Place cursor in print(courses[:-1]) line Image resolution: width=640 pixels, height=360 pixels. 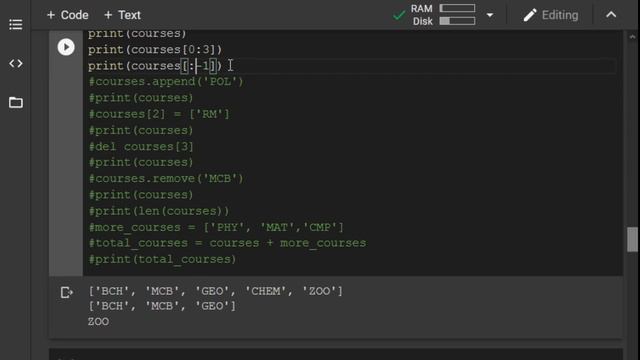155,66
